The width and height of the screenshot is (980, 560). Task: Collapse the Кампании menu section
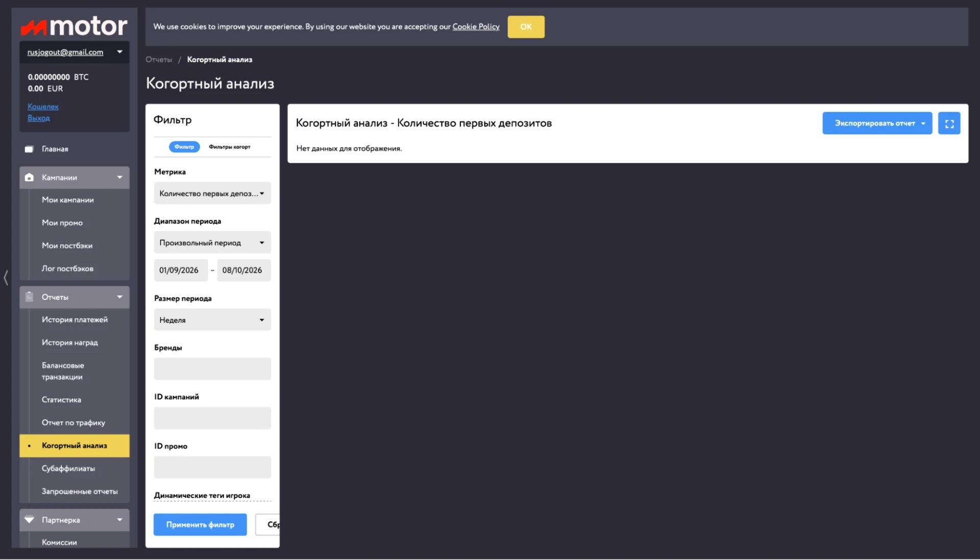click(x=119, y=177)
